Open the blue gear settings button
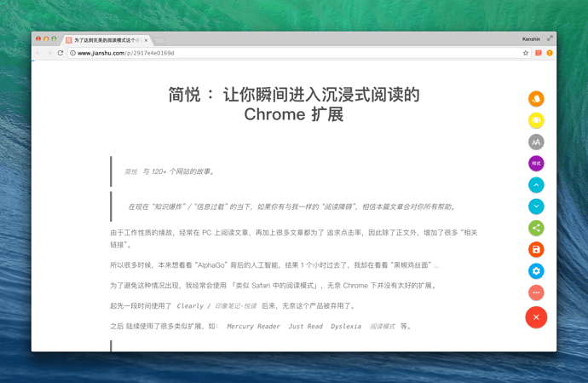Viewport: 588px width, 383px height. [x=536, y=270]
